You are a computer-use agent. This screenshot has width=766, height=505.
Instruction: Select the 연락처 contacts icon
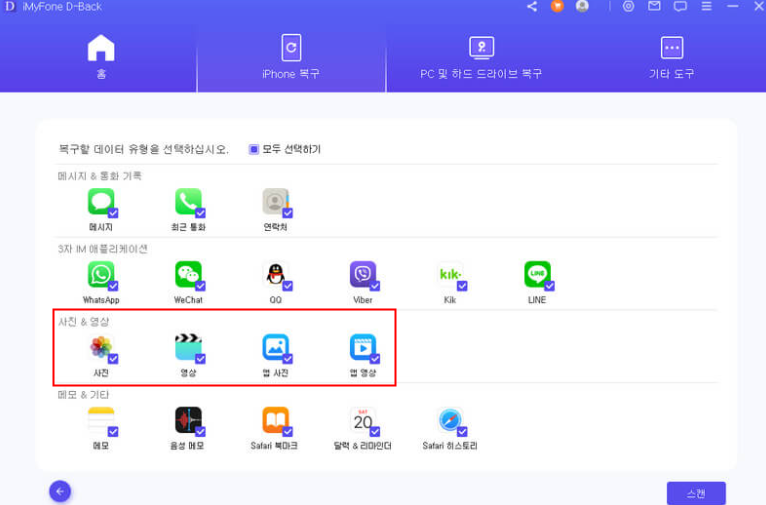click(275, 201)
